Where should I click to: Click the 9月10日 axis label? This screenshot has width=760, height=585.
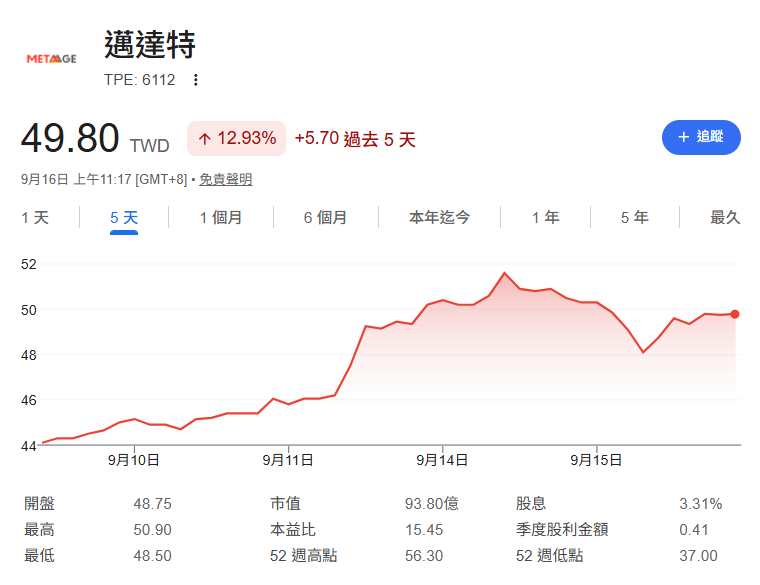134,460
